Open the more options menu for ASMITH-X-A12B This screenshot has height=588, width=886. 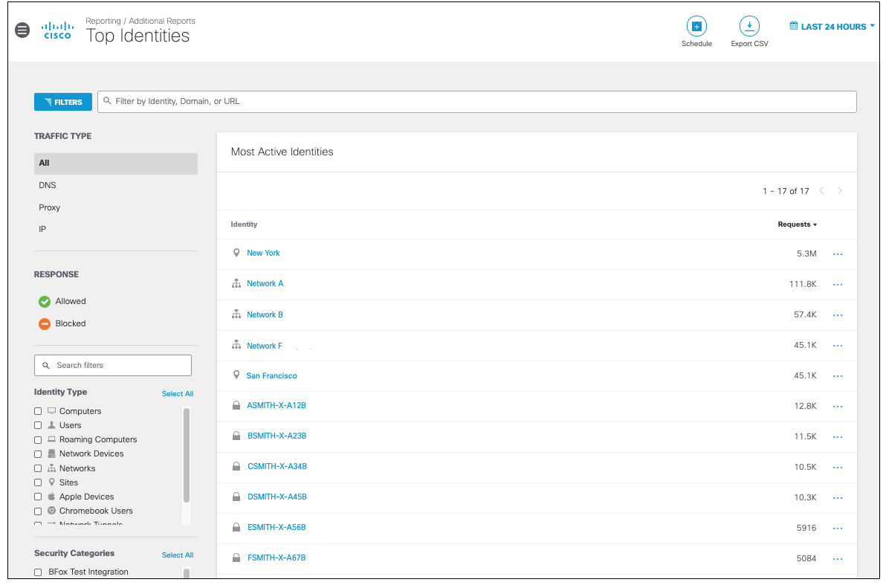point(838,407)
